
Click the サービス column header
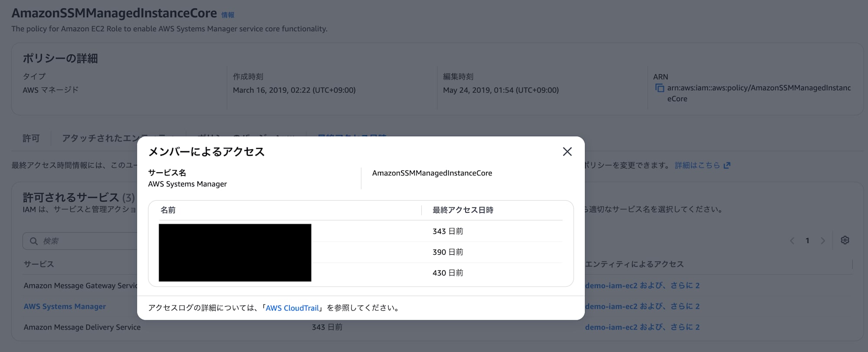pyautogui.click(x=39, y=264)
